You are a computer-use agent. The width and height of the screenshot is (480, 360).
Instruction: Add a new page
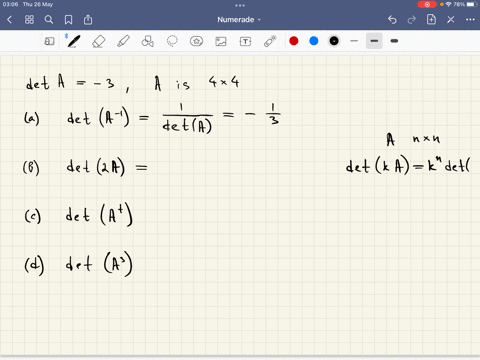431,20
